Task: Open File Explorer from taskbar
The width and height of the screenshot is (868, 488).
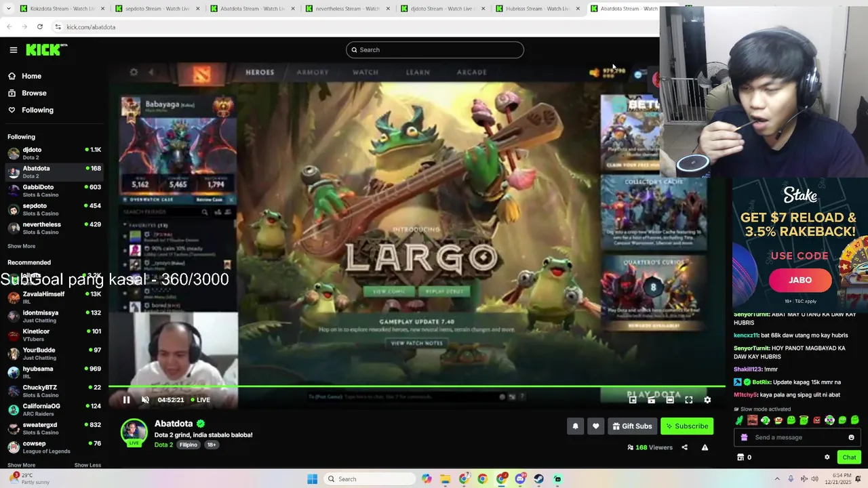Action: pos(445,479)
